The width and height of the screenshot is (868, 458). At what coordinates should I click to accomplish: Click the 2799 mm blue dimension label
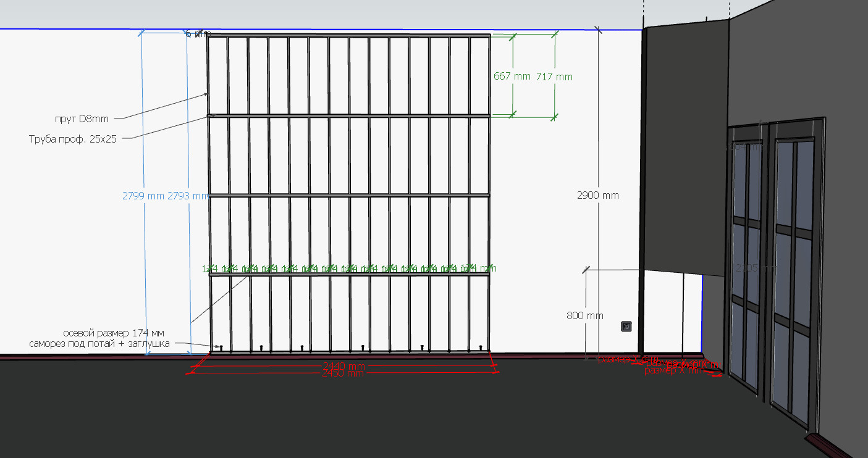click(x=143, y=196)
